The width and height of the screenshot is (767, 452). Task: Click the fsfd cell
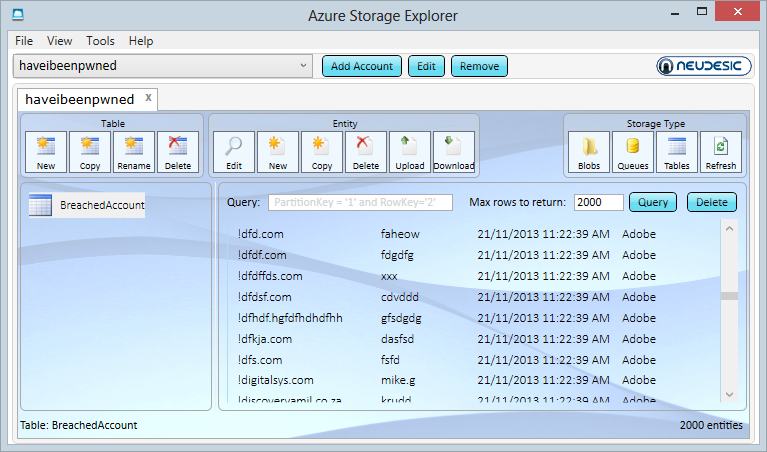[390, 360]
